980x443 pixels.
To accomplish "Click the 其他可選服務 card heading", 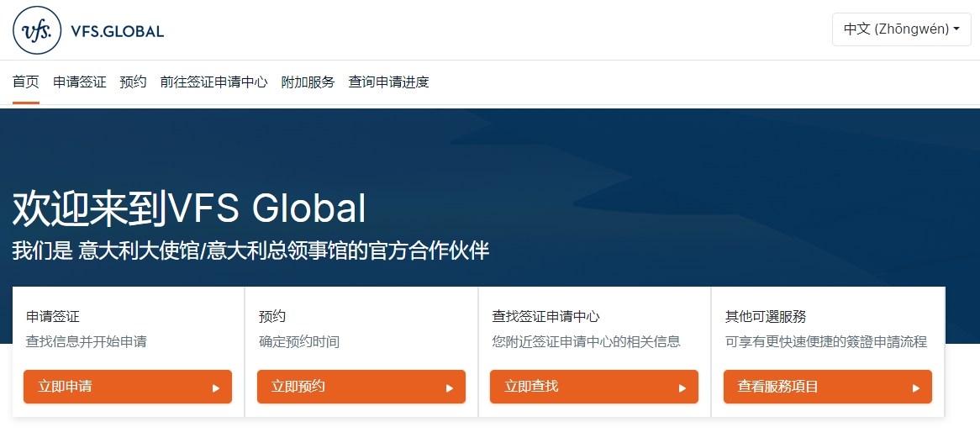I will [x=766, y=317].
